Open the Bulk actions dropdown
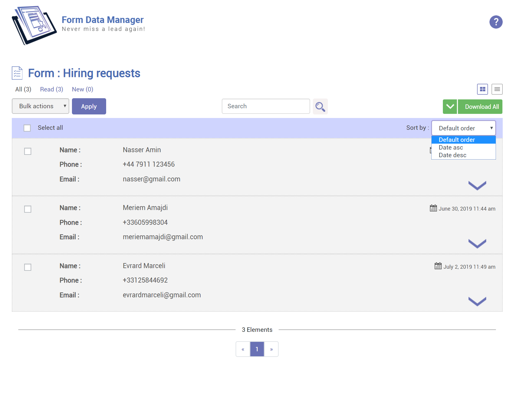521x420 pixels. 40,106
